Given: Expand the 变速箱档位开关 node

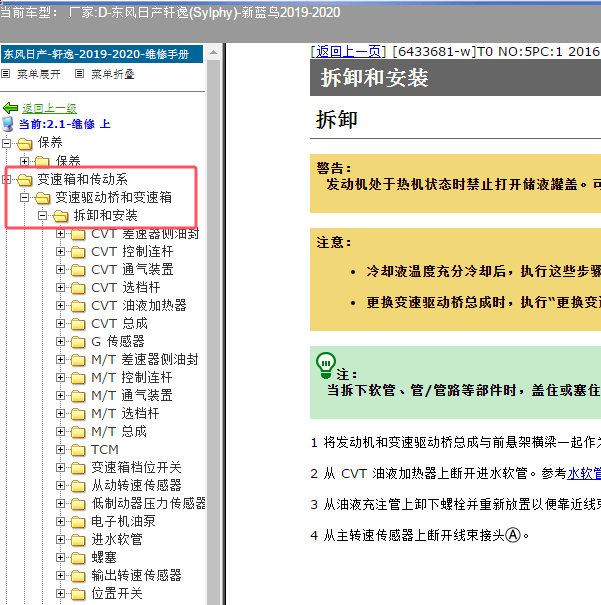Looking at the screenshot, I should (60, 468).
